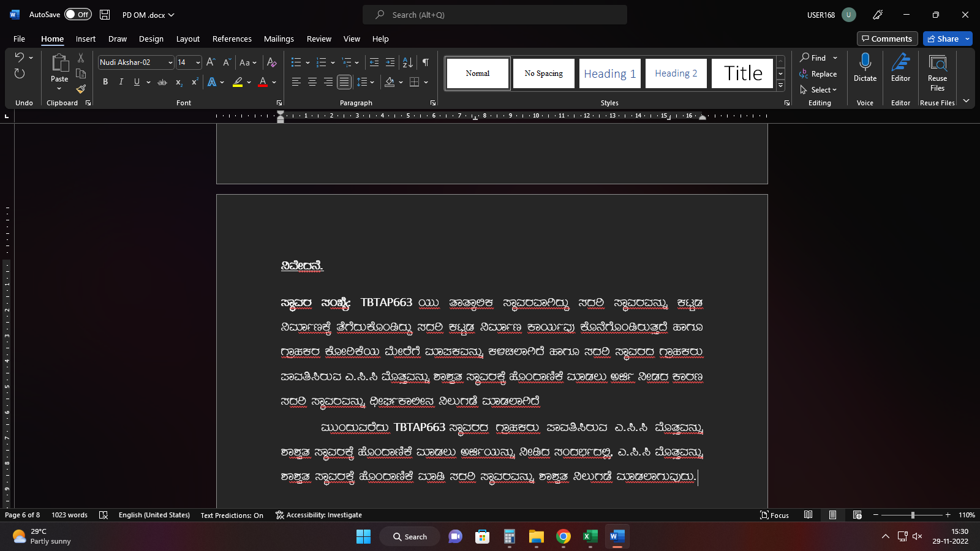Open the Select dropdown in Editing

818,90
